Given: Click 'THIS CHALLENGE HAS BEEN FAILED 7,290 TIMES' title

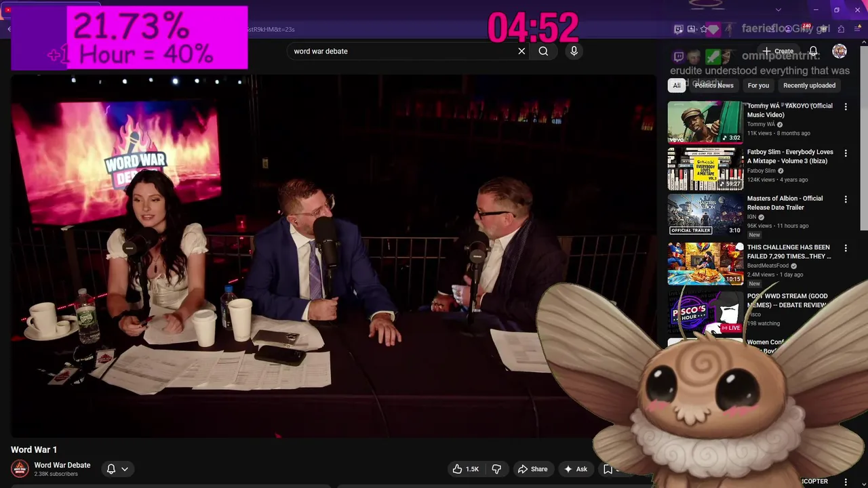Looking at the screenshot, I should coord(789,251).
